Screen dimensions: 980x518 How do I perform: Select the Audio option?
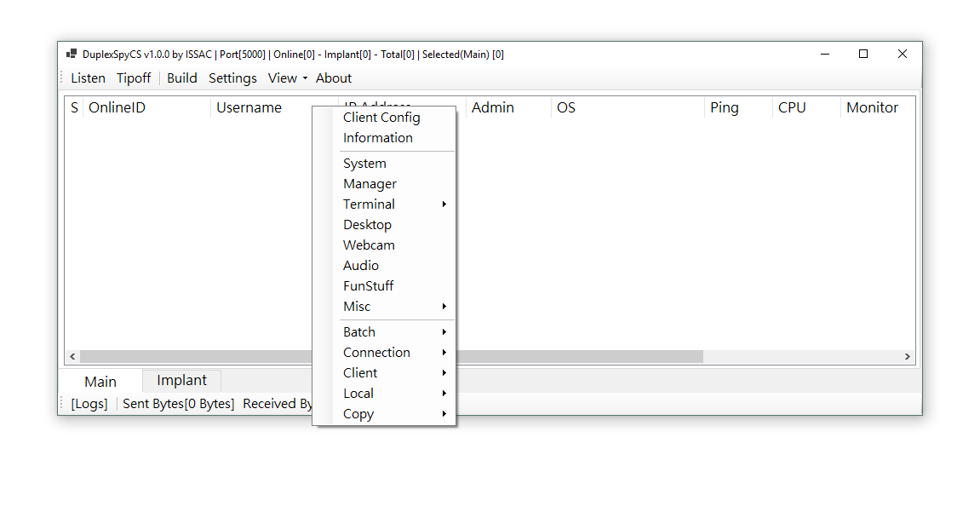click(360, 265)
